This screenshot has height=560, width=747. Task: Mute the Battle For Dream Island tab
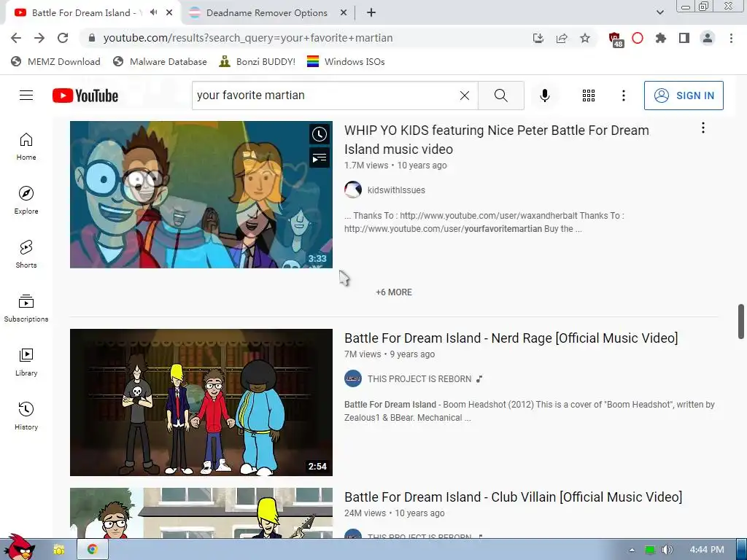tap(153, 12)
